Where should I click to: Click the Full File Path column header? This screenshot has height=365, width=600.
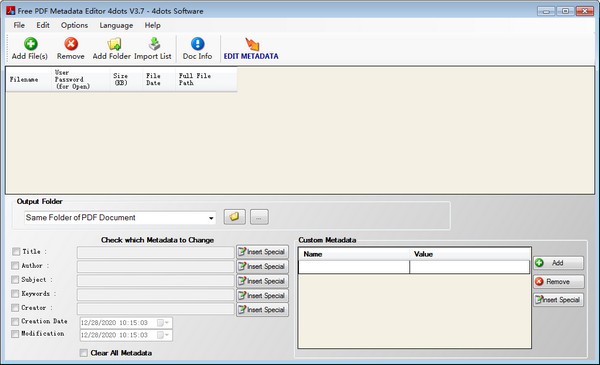click(x=206, y=80)
